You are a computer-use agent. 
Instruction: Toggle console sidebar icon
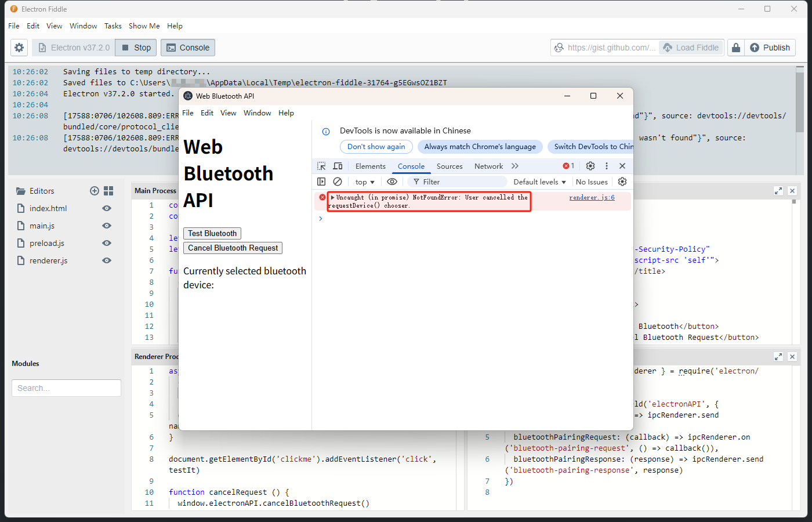click(321, 182)
